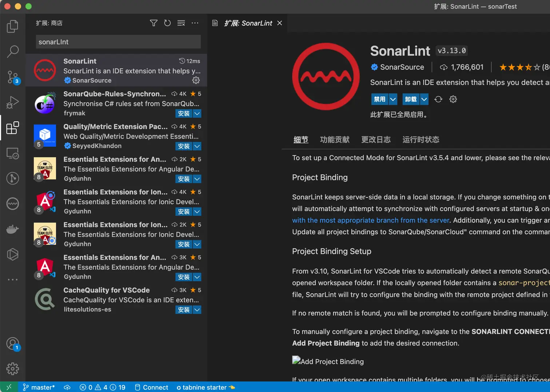Click the star rating on SonarLint page

tap(520, 67)
